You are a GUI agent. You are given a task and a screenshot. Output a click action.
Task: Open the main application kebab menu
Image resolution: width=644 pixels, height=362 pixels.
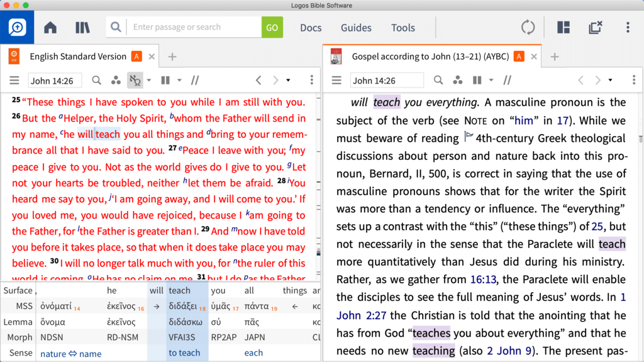628,28
